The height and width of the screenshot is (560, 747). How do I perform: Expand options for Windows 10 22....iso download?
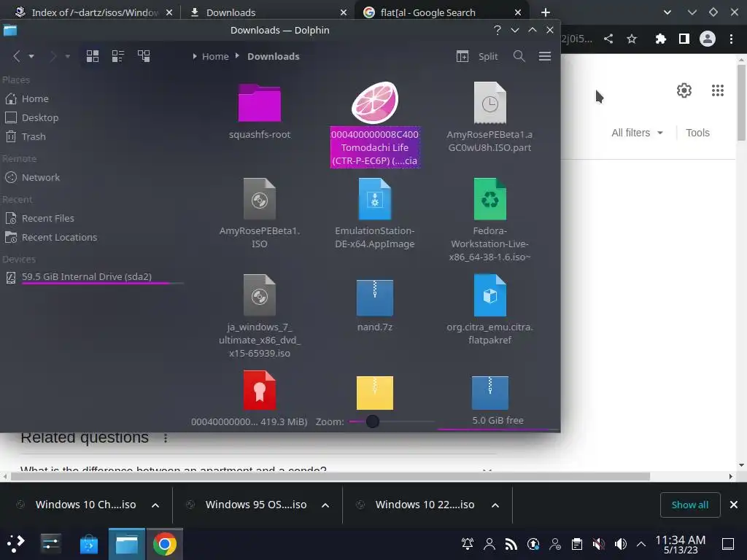pyautogui.click(x=495, y=505)
